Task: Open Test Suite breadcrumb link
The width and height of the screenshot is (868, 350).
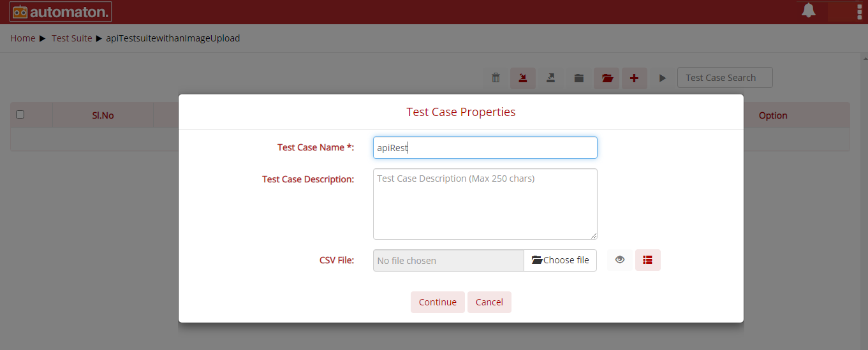Action: click(72, 38)
